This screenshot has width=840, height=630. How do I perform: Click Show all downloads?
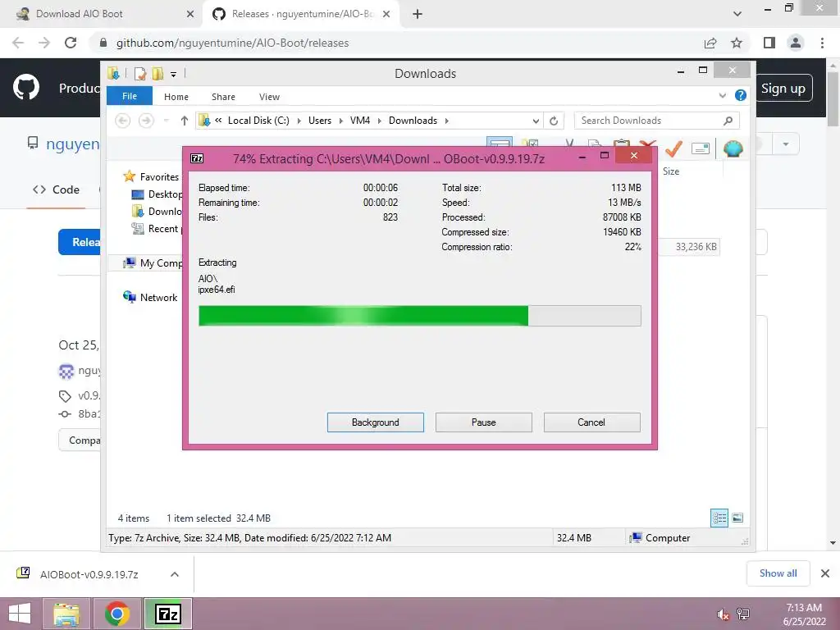(778, 573)
